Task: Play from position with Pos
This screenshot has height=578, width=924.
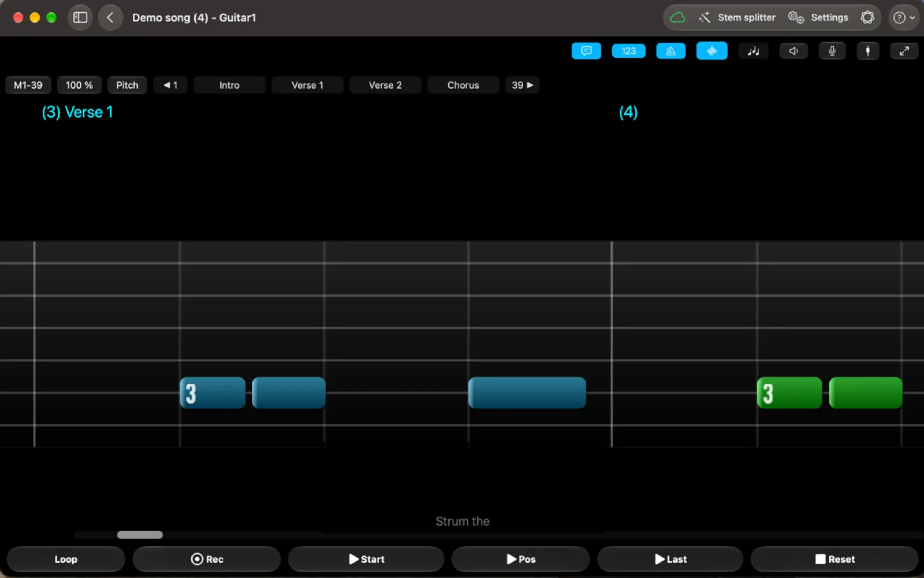Action: [x=521, y=559]
